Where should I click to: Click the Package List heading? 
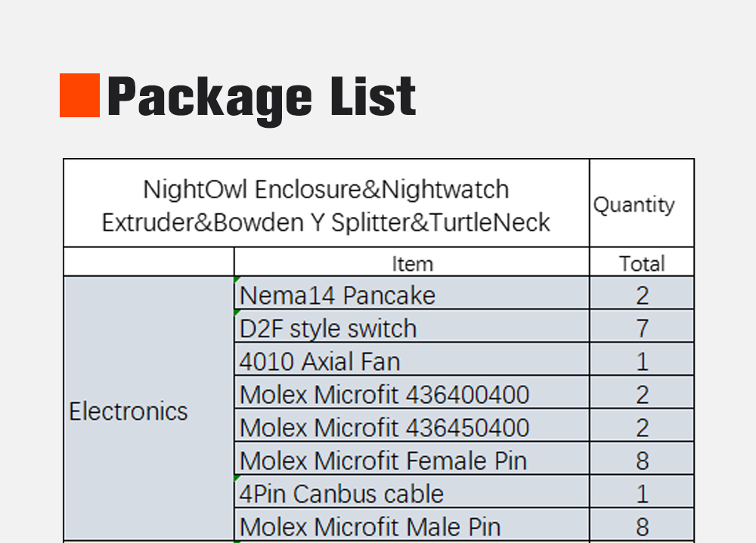pos(262,97)
